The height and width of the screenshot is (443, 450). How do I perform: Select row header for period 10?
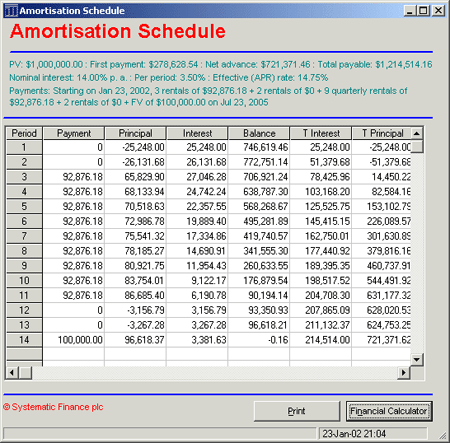[24, 281]
